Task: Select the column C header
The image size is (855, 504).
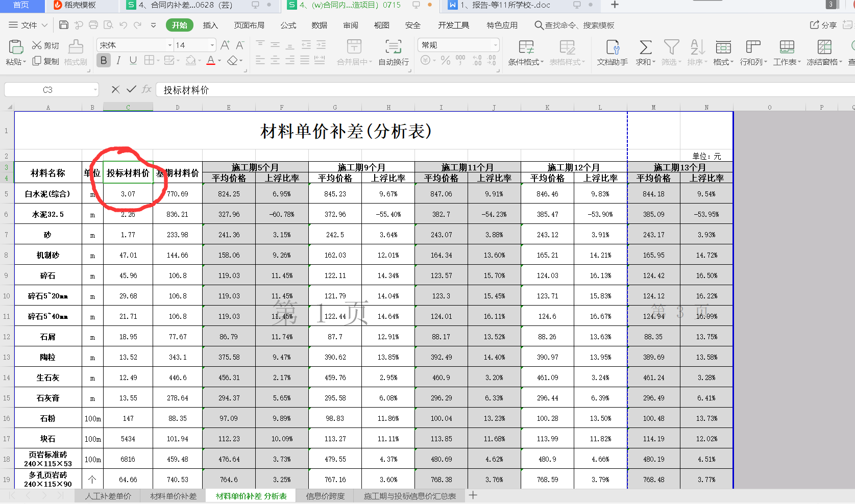Action: point(128,107)
